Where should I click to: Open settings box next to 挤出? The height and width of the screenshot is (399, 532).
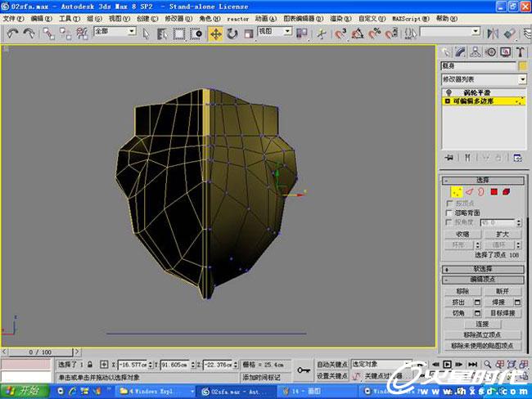477,302
